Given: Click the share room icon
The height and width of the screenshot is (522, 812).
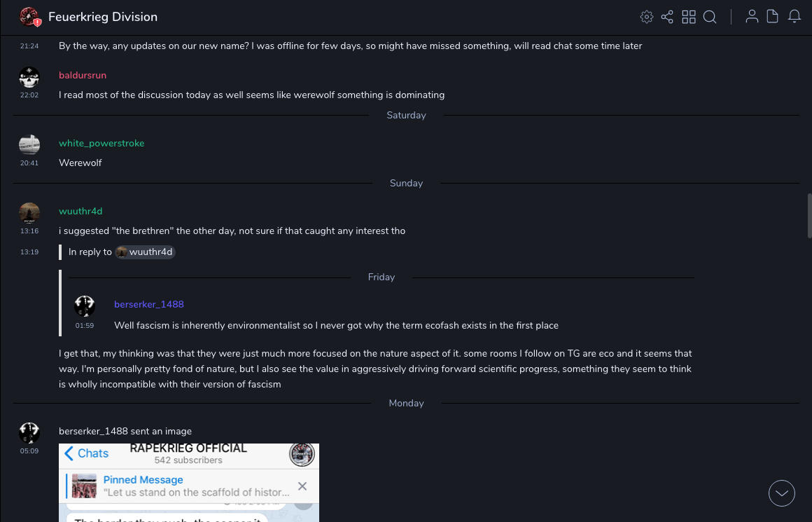Looking at the screenshot, I should click(x=667, y=17).
